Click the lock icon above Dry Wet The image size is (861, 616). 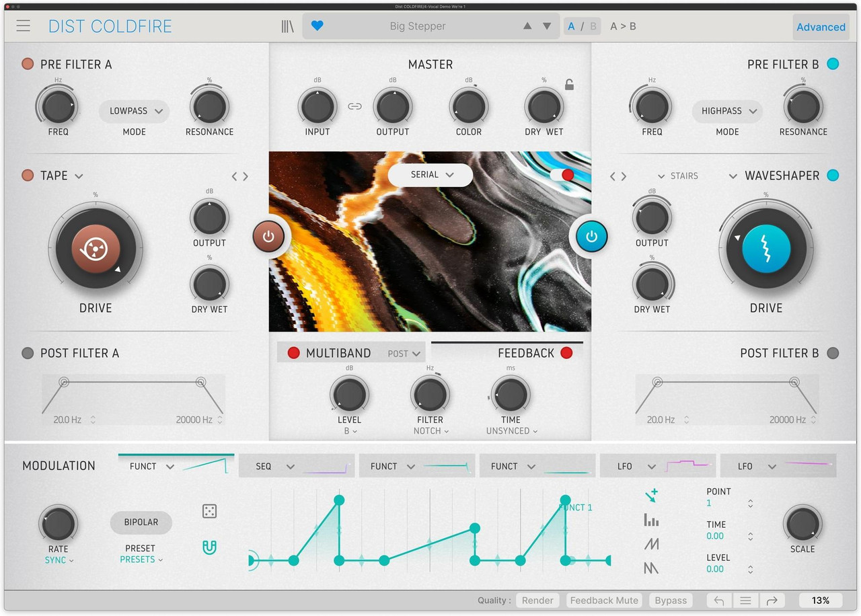tap(569, 84)
